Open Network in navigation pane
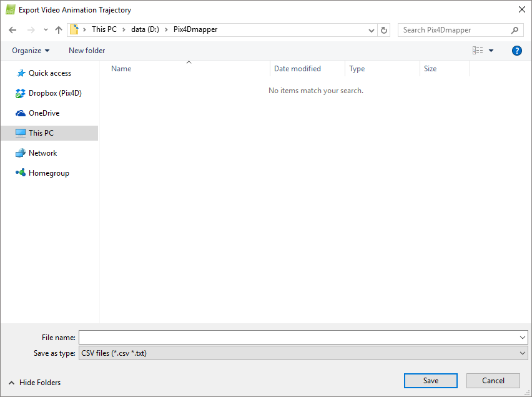The height and width of the screenshot is (397, 532). pos(42,153)
